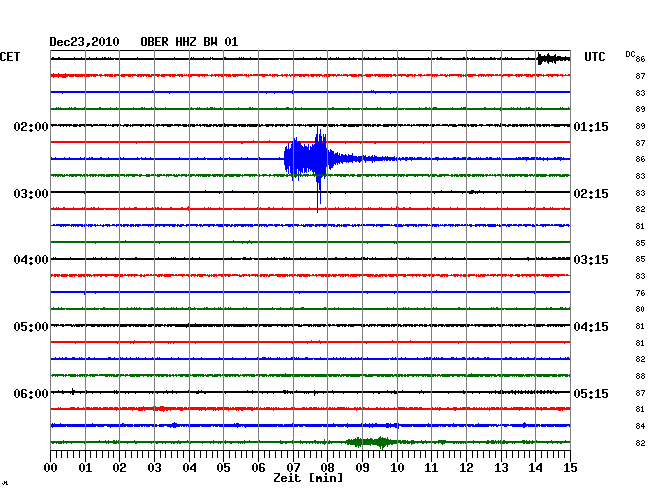Viewport: 650px width, 494px height.
Task: Click the 02:15 UTC time label
Action: click(591, 194)
